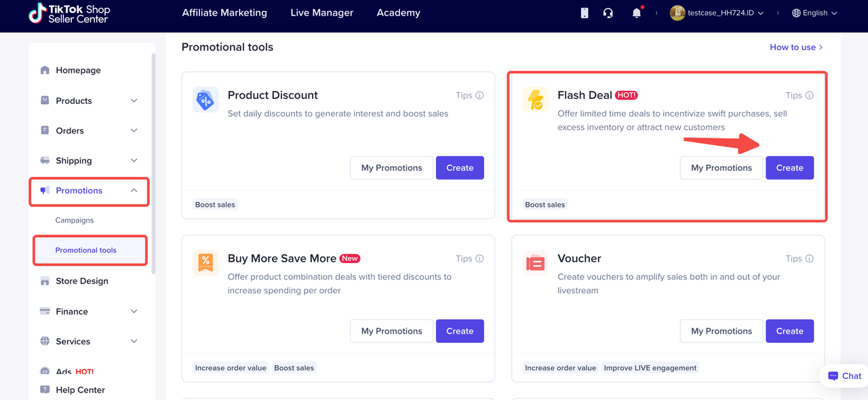View My Promotions for Voucher
Viewport: 868px width, 400px height.
pyautogui.click(x=722, y=331)
